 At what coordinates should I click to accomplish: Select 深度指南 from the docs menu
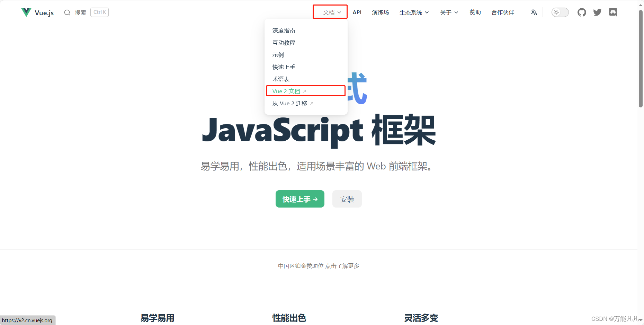284,30
